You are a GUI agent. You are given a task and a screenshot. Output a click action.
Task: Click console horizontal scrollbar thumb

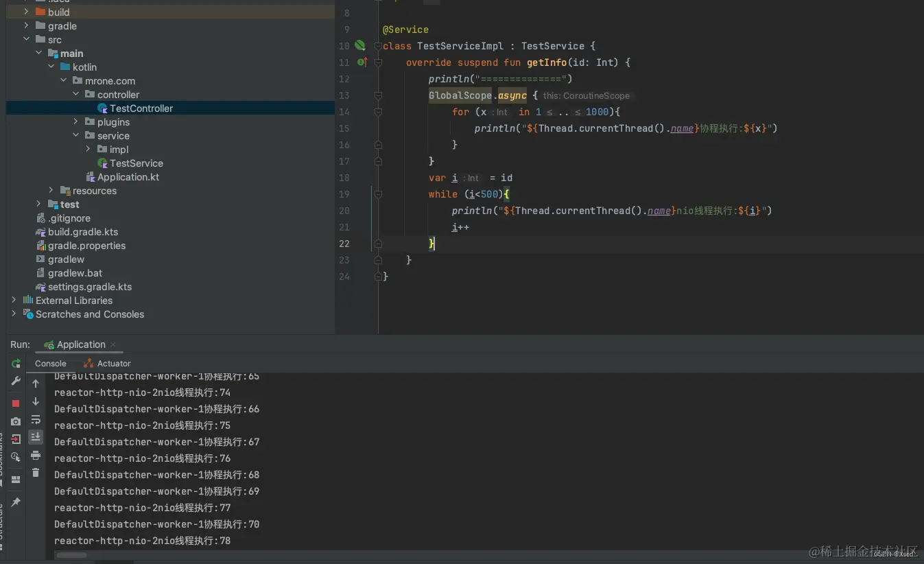(71, 554)
